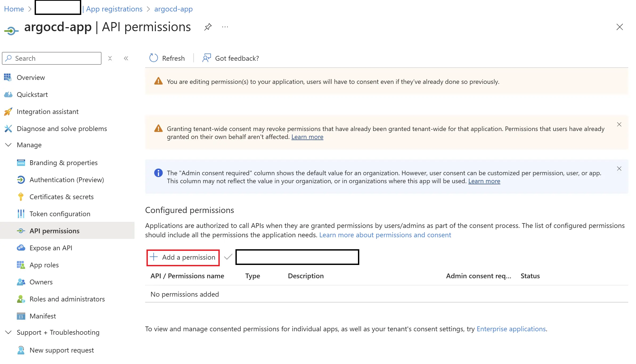Image resolution: width=636 pixels, height=364 pixels.
Task: Open Learn more in consent warning
Action: point(307,137)
